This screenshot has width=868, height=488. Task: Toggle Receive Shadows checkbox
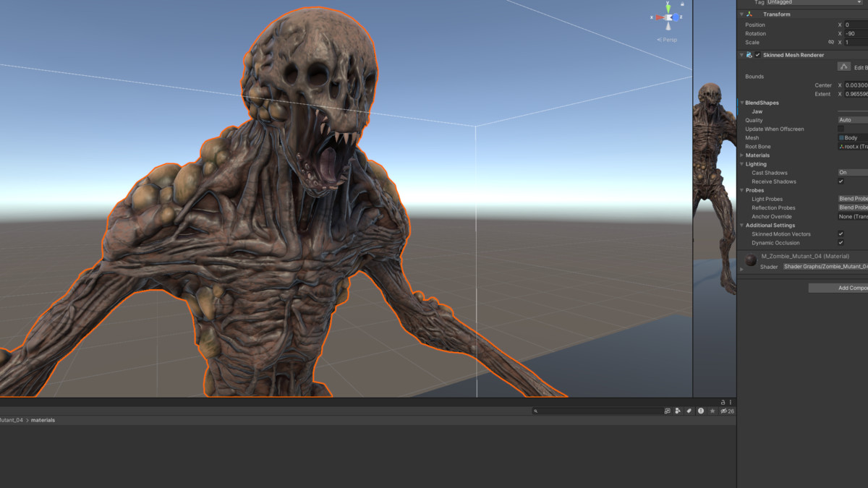click(841, 181)
